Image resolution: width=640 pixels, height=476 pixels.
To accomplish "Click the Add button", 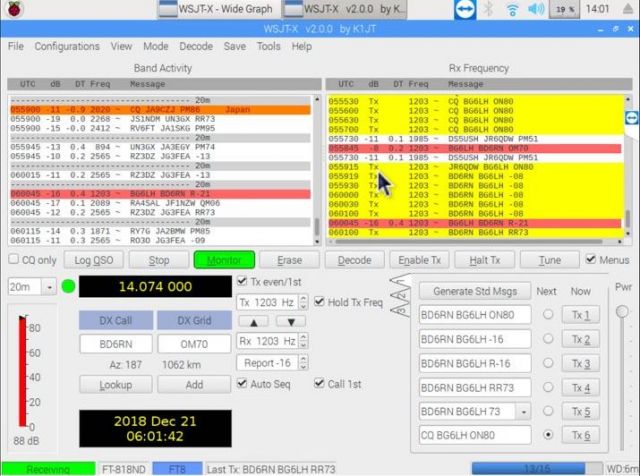I will pyautogui.click(x=194, y=385).
